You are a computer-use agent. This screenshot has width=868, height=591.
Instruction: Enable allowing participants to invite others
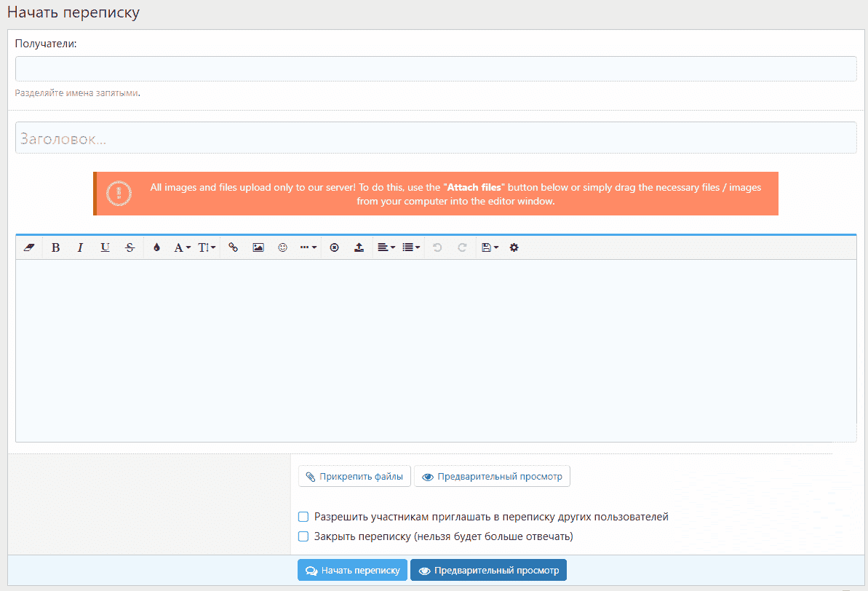pos(303,517)
